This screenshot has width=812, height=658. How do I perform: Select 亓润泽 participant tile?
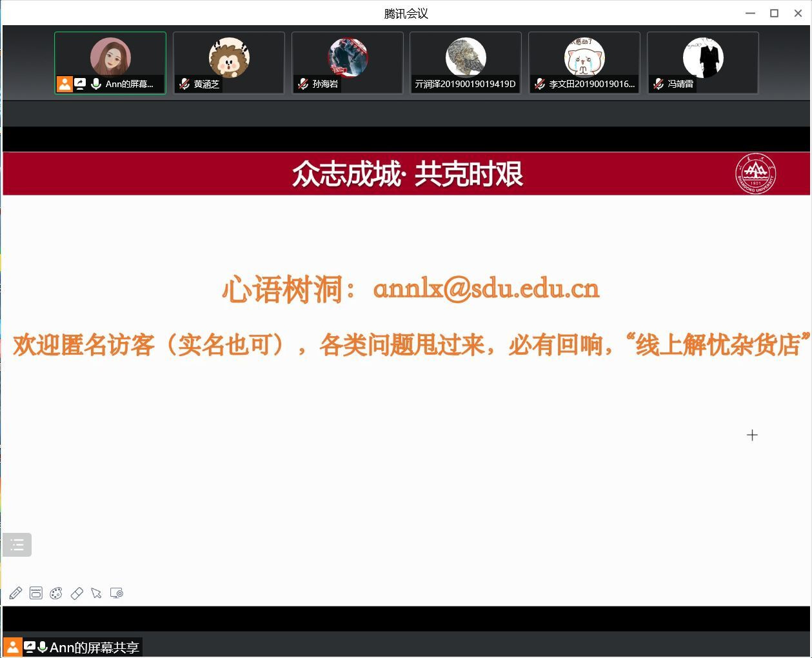point(466,63)
